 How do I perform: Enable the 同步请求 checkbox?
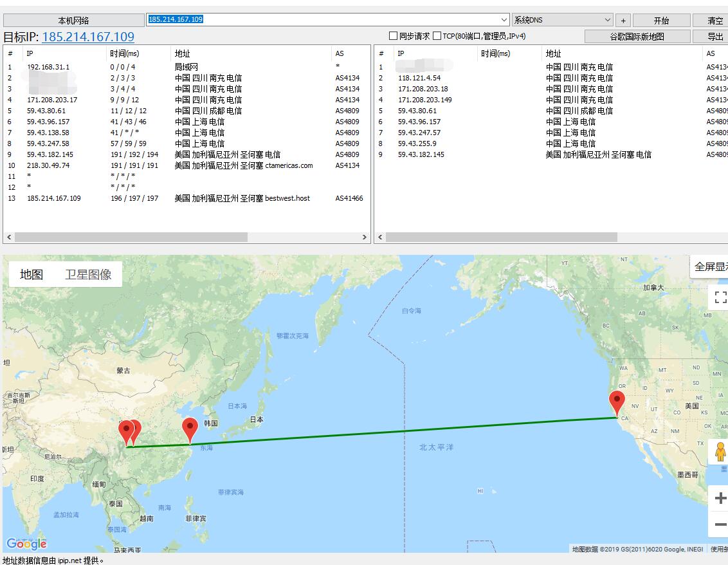pyautogui.click(x=394, y=36)
